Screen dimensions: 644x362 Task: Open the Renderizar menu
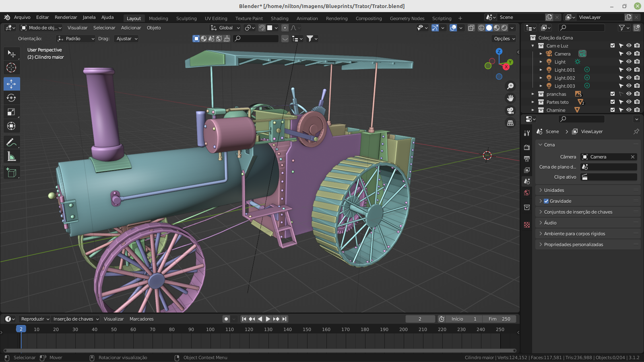[x=66, y=17]
